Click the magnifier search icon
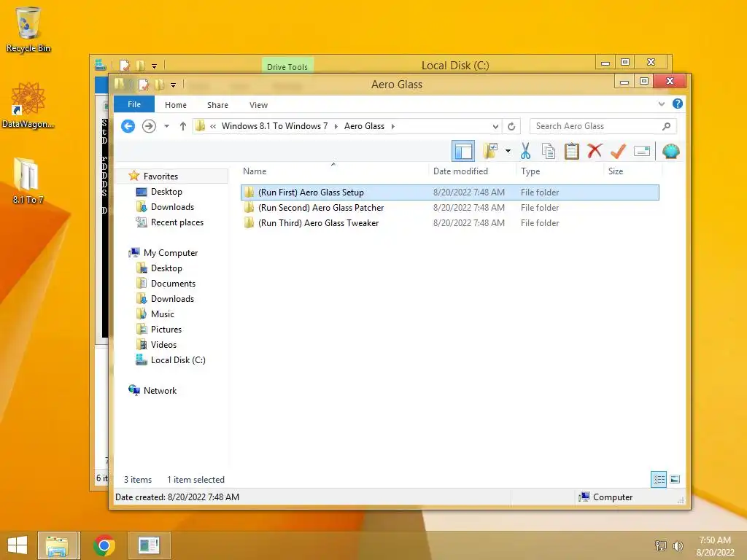This screenshot has width=747, height=560. (x=667, y=126)
